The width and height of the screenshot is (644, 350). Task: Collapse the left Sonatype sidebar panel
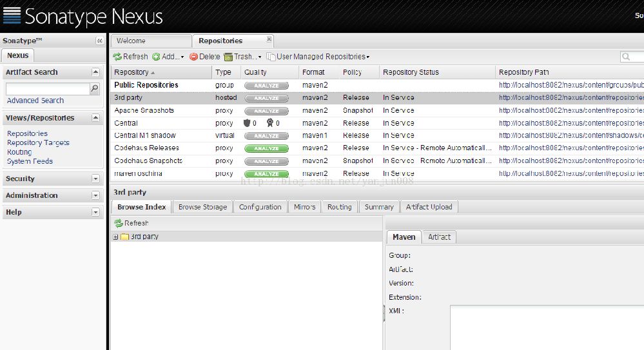click(99, 41)
